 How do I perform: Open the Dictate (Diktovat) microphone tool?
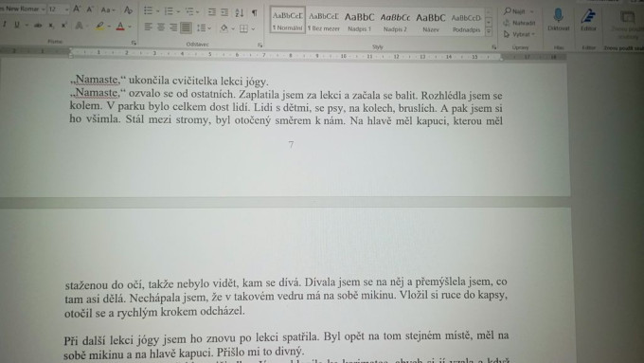558,20
